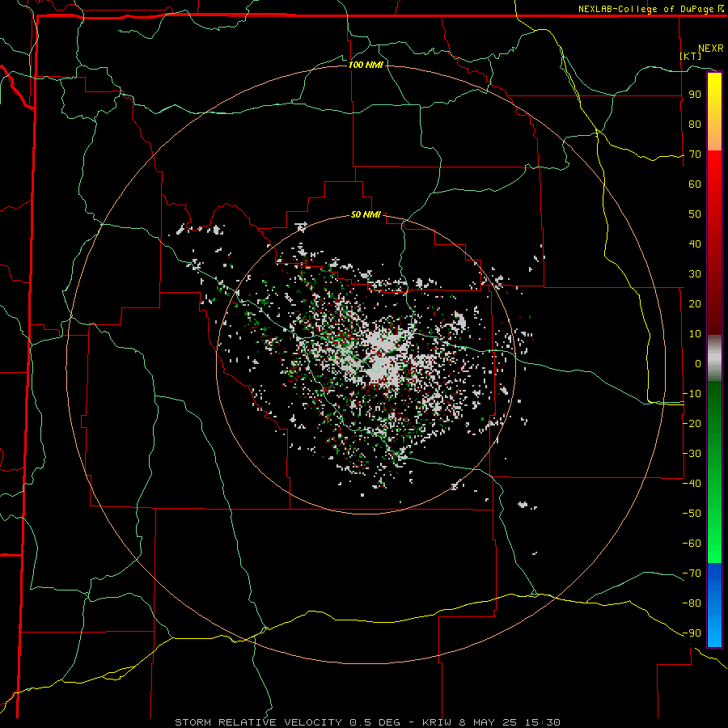
Task: Click the 100 NMI range ring label
Action: (x=366, y=65)
